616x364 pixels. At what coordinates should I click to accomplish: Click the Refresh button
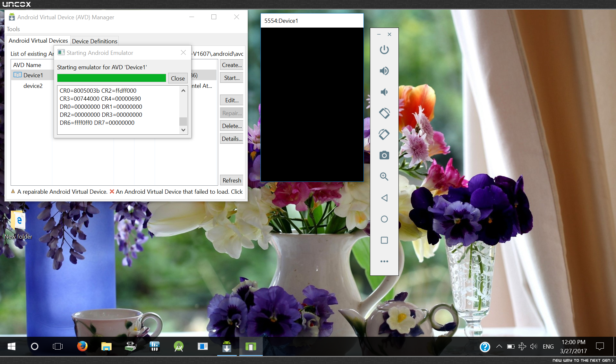(232, 180)
